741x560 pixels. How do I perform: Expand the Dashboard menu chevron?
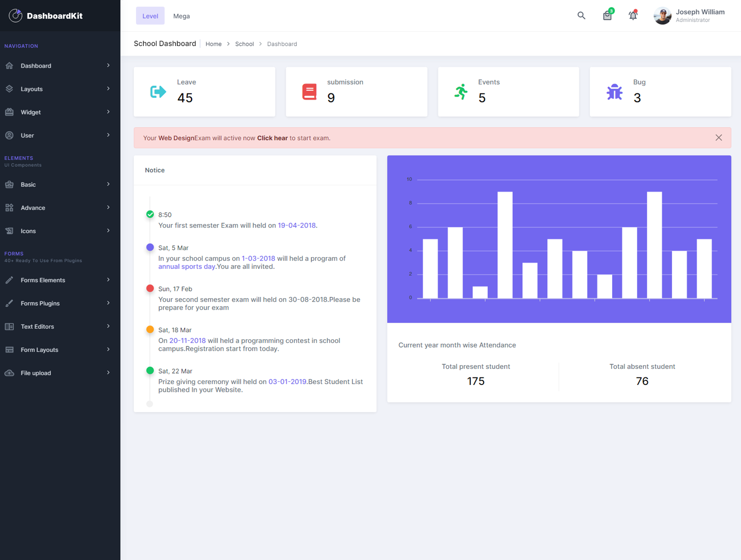coord(108,65)
